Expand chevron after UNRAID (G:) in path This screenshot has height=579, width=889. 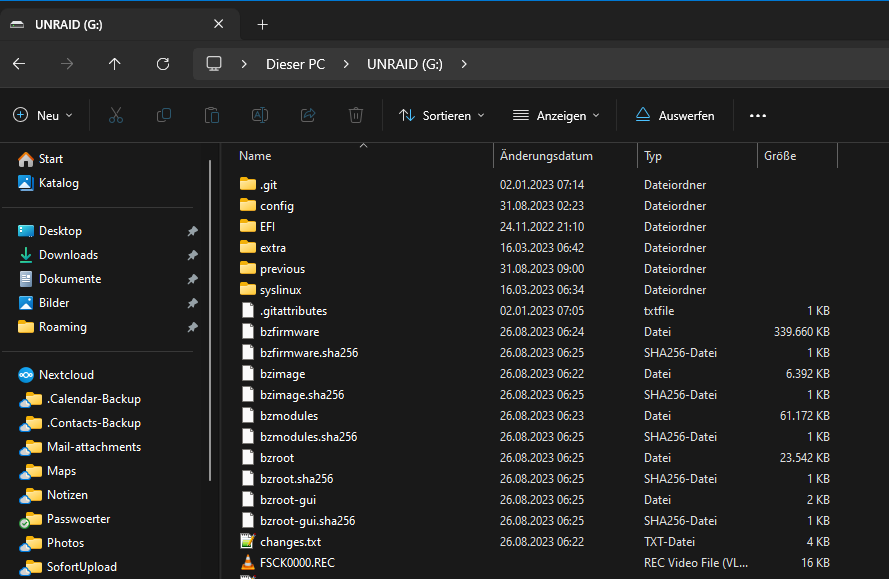pyautogui.click(x=464, y=64)
